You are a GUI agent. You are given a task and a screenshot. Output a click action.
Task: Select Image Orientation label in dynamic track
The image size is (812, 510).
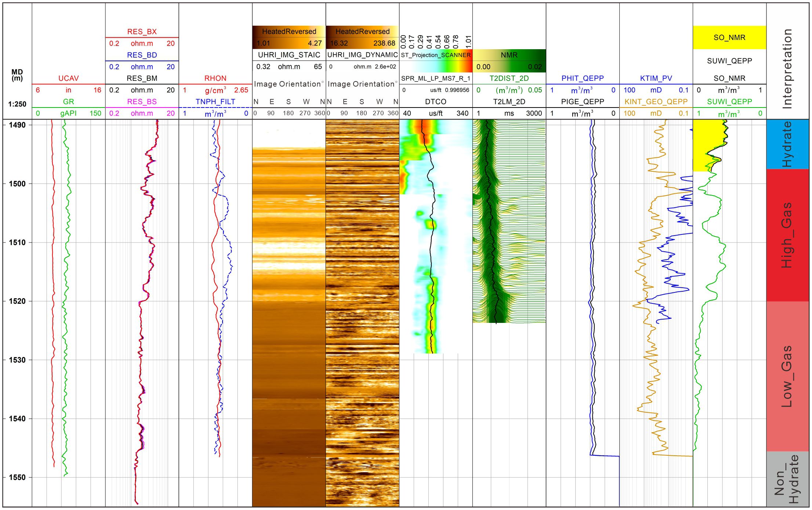(362, 84)
